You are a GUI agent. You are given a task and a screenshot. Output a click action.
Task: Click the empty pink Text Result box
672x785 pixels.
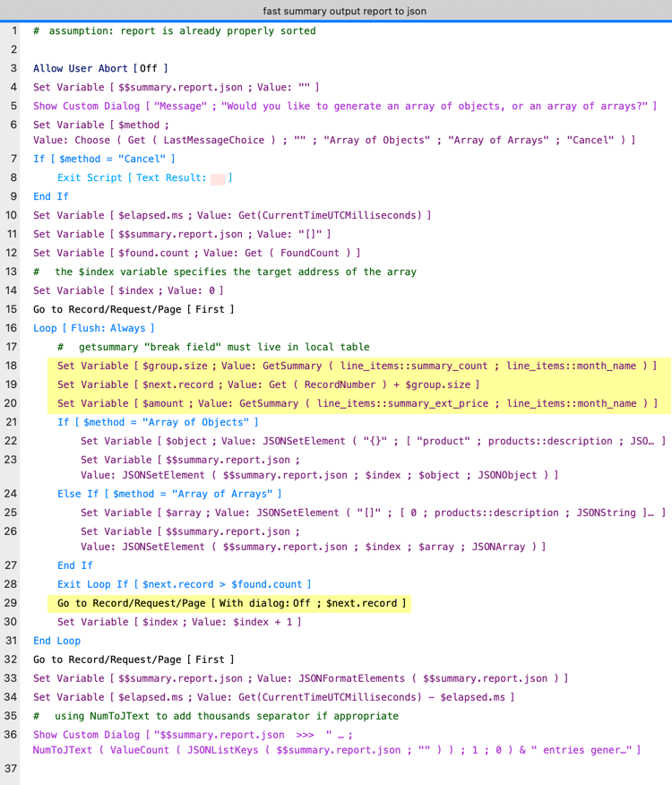click(x=218, y=177)
